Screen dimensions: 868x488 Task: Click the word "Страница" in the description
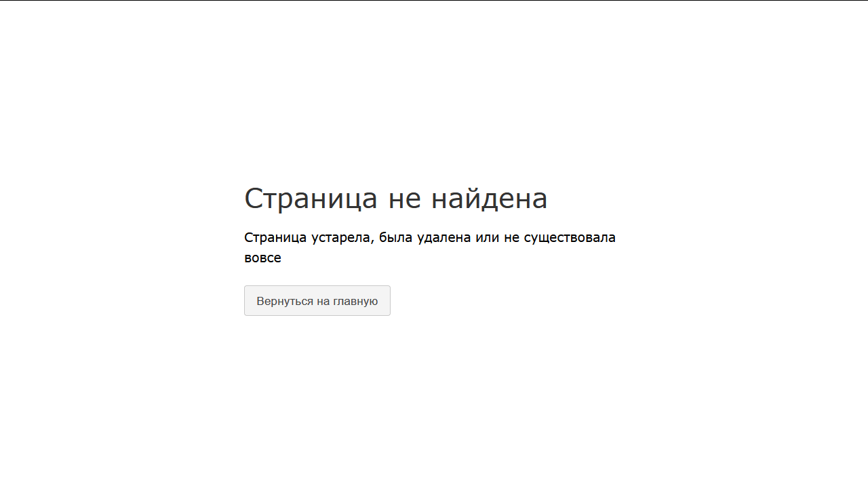pyautogui.click(x=275, y=238)
